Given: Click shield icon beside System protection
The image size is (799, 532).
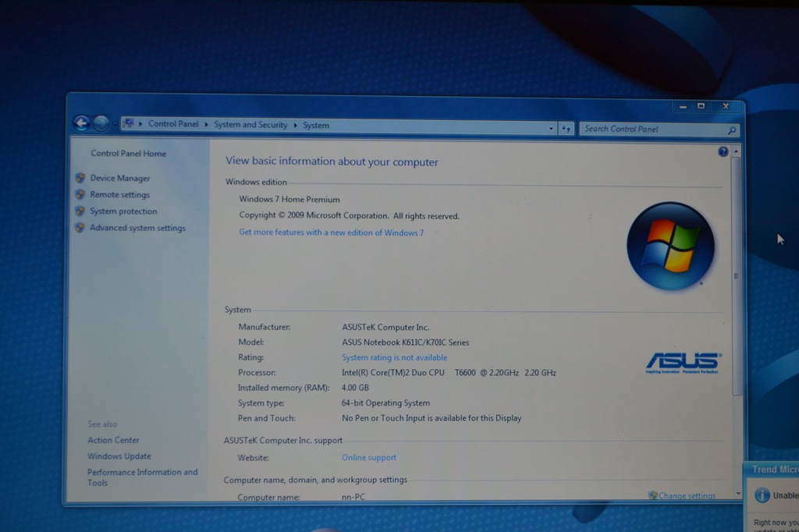Looking at the screenshot, I should [80, 211].
